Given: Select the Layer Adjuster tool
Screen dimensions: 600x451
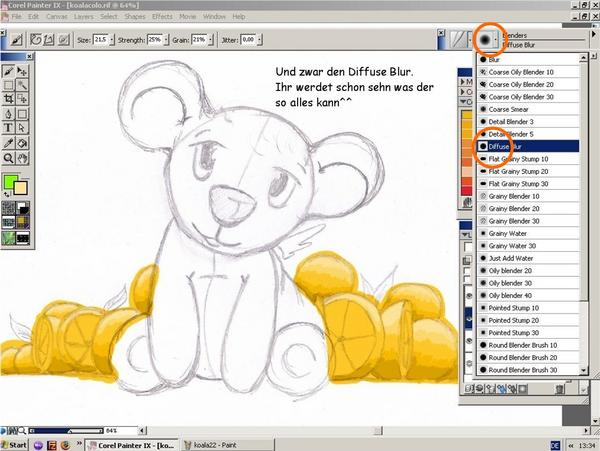Looking at the screenshot, I should tap(22, 71).
